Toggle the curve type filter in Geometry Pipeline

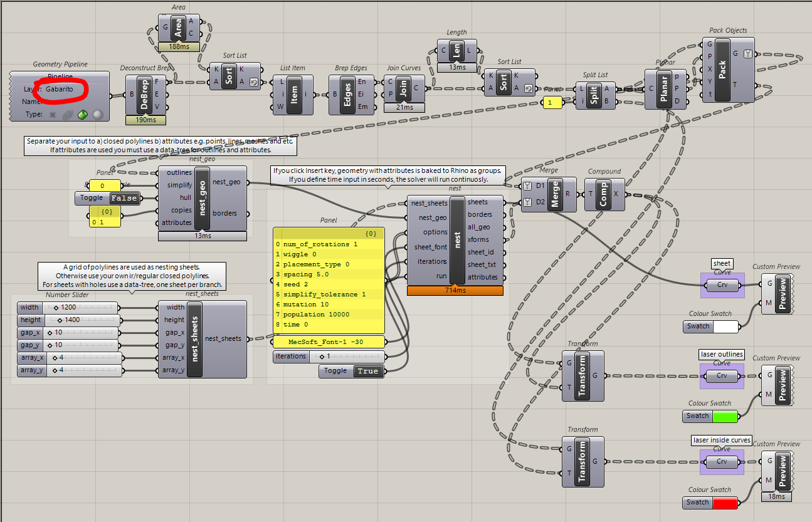point(68,115)
